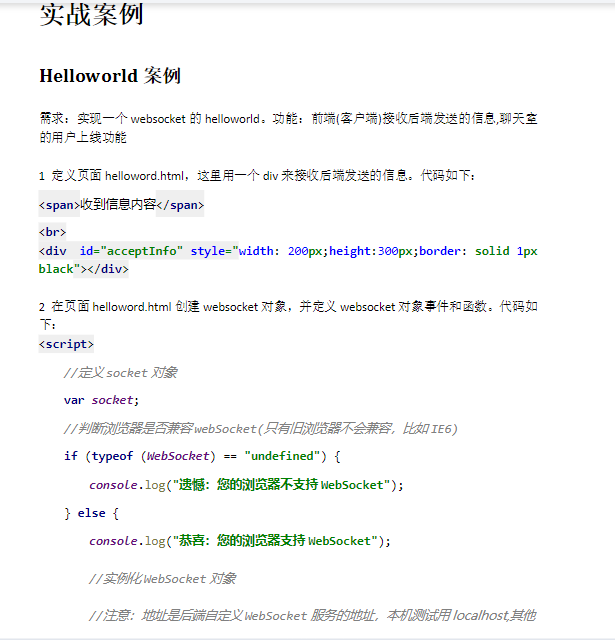Image resolution: width=615 pixels, height=640 pixels.
Task: Click the console.log line with 恭喜 message
Action: point(239,541)
